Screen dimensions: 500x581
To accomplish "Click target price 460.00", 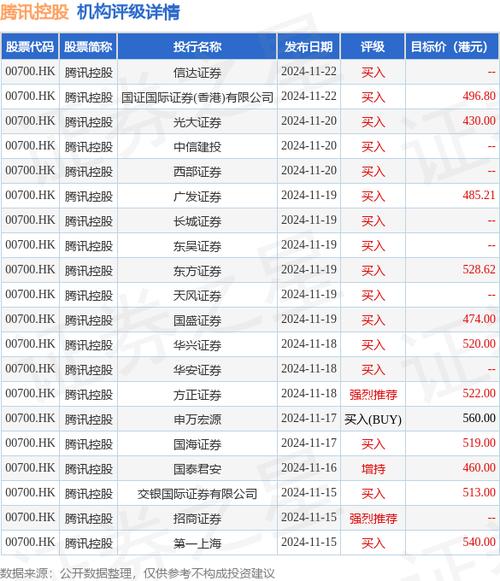I will [x=479, y=468].
